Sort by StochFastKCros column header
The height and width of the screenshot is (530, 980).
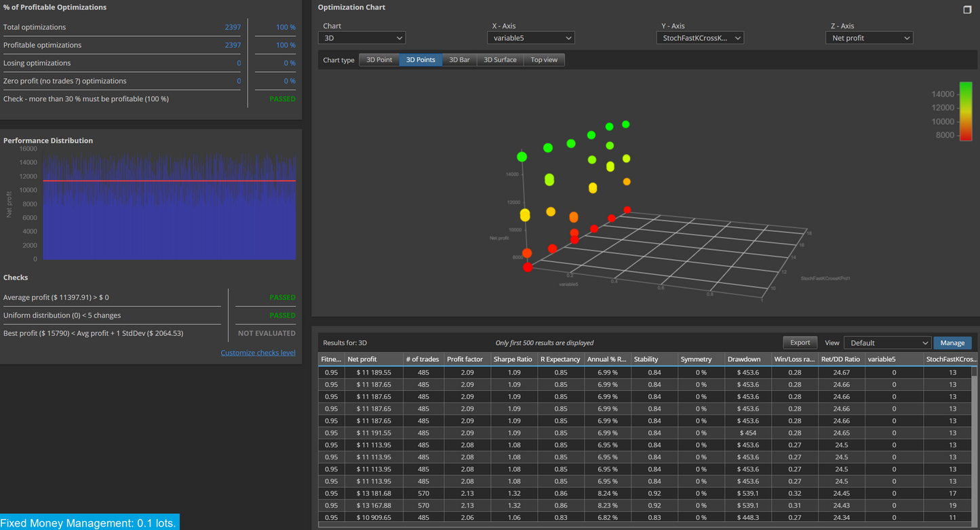pyautogui.click(x=951, y=359)
